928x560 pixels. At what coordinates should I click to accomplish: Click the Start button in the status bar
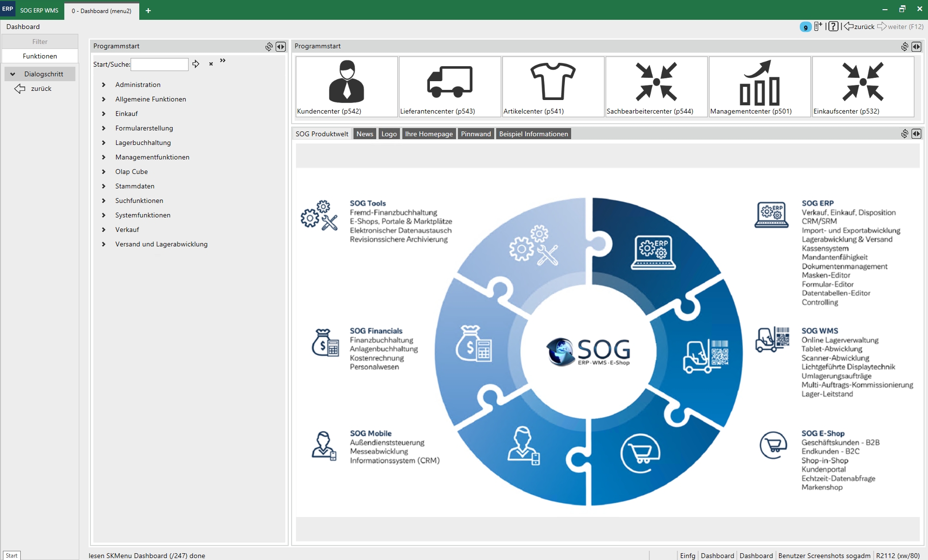(12, 555)
